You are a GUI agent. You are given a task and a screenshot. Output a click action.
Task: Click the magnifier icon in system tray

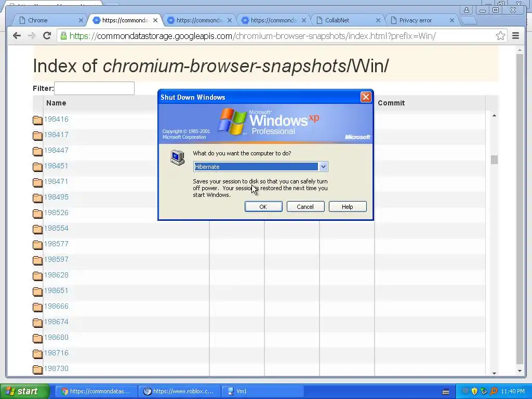[494, 391]
